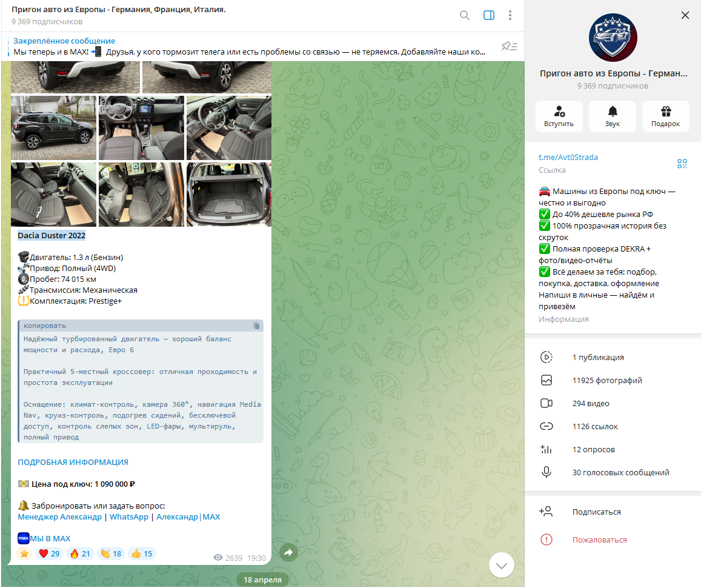The height and width of the screenshot is (588, 701).
Task: Report the channel via Пожаловаться
Action: pyautogui.click(x=613, y=540)
